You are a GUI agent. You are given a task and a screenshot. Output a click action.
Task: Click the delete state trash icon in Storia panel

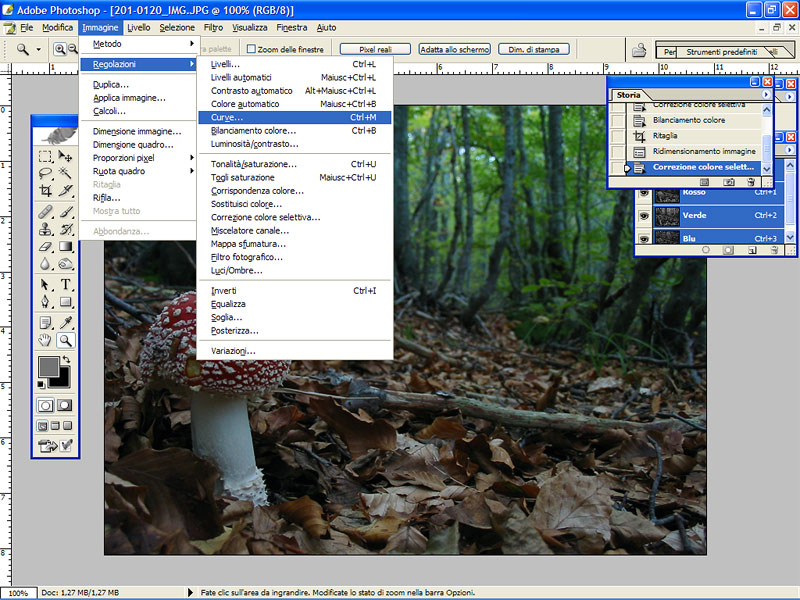tap(751, 182)
